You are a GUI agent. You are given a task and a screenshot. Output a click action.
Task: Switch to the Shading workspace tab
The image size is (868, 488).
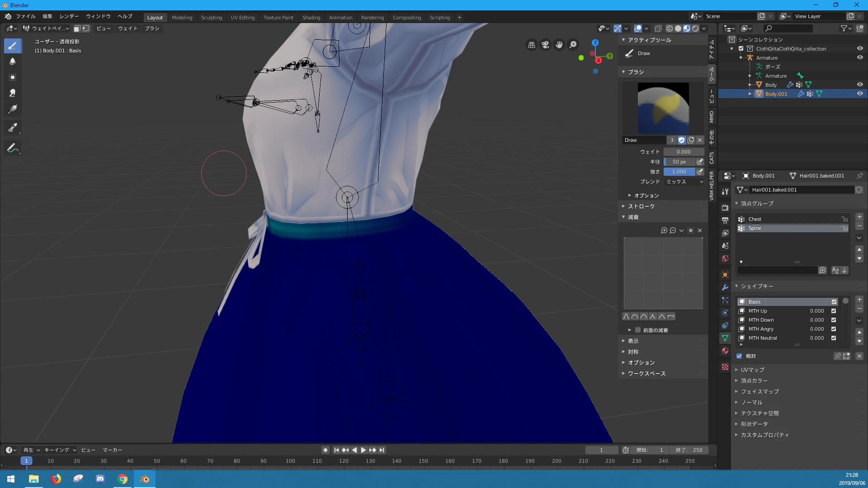coord(311,18)
